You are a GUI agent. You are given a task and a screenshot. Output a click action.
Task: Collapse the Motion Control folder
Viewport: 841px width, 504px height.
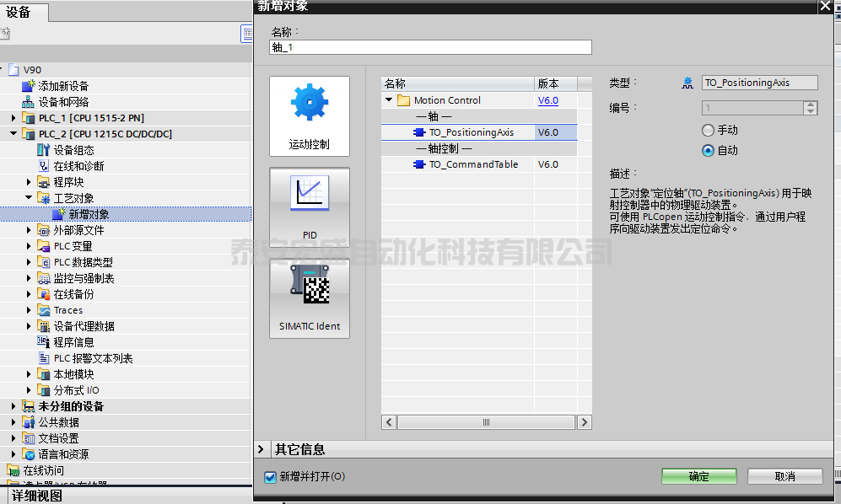pyautogui.click(x=389, y=100)
